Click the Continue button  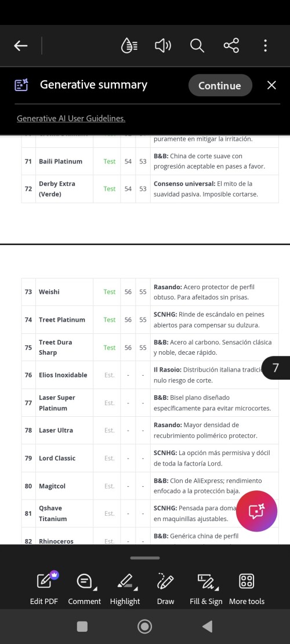pyautogui.click(x=220, y=85)
